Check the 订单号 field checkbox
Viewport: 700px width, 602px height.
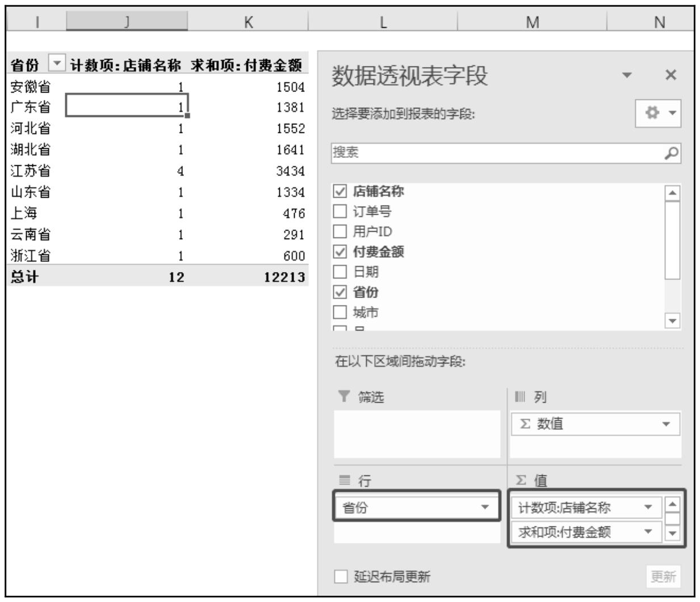pyautogui.click(x=339, y=211)
